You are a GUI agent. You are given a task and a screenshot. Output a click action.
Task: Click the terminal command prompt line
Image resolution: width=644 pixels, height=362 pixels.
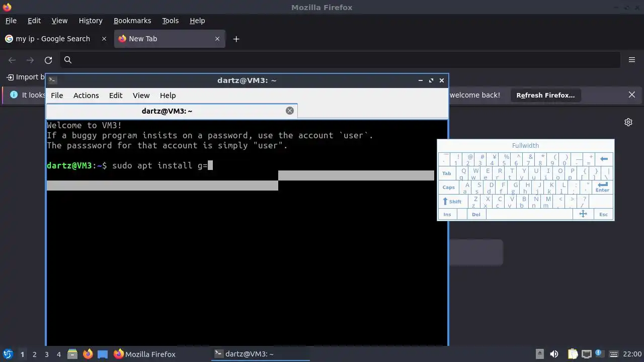(x=130, y=165)
